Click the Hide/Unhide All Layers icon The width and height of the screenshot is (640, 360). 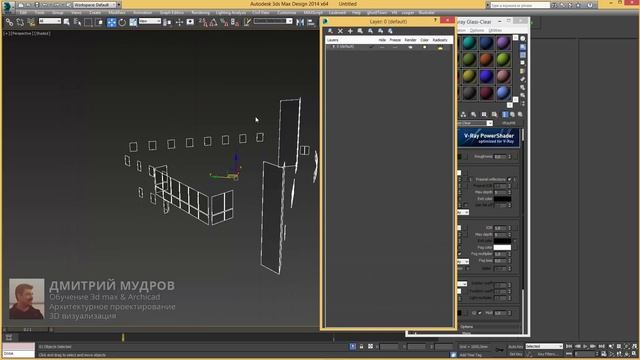(x=380, y=31)
